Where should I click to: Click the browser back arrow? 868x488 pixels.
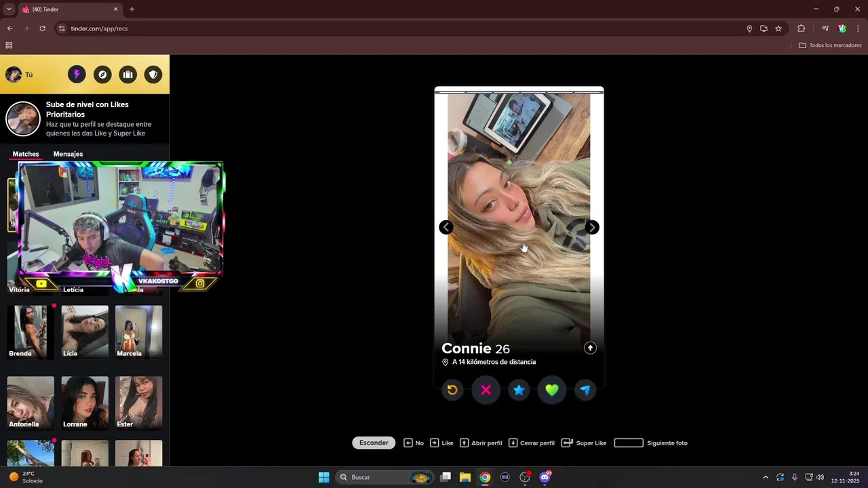click(x=9, y=28)
